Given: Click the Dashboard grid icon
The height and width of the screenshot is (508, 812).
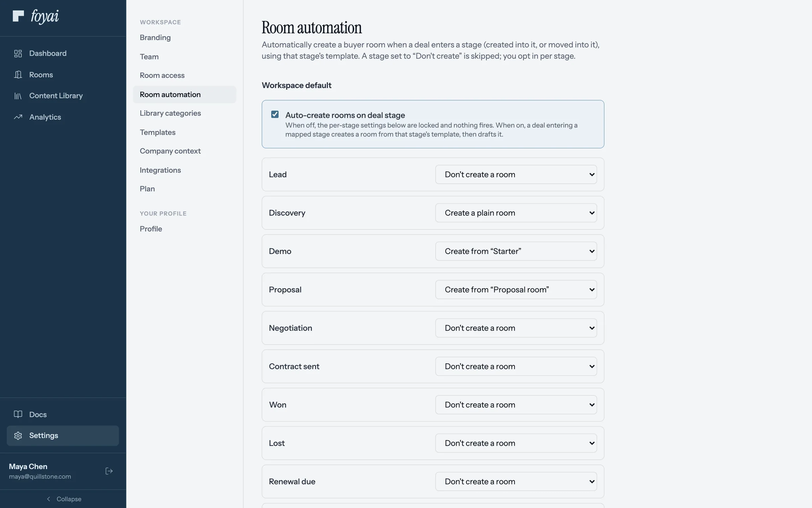Looking at the screenshot, I should click(x=18, y=54).
